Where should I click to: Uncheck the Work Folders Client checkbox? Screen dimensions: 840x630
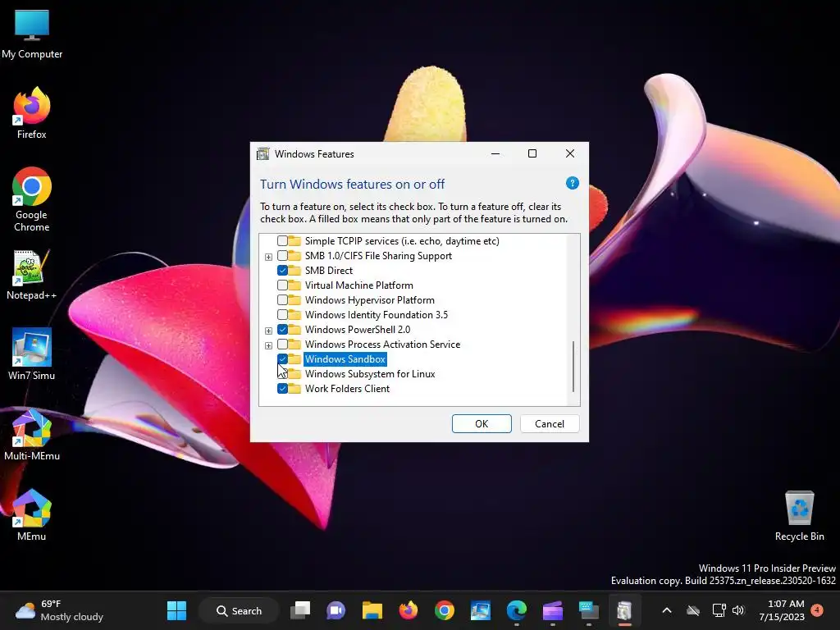click(282, 389)
